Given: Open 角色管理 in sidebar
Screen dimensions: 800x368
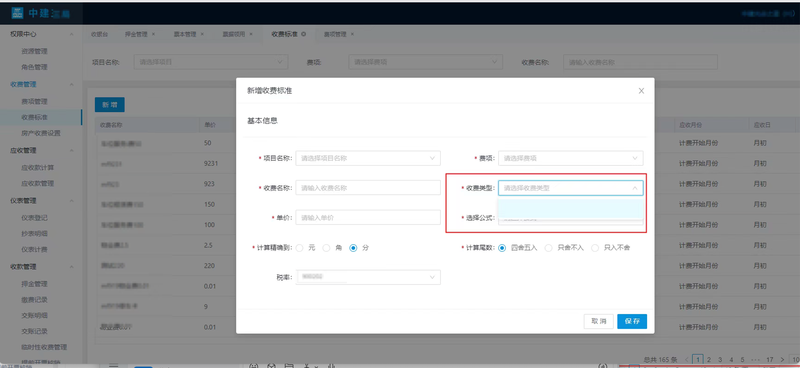Looking at the screenshot, I should coord(34,67).
